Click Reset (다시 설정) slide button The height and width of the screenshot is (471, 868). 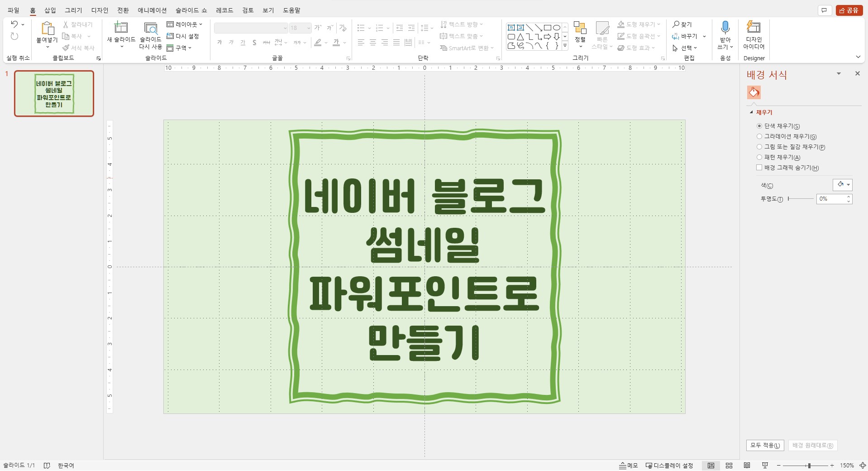click(x=183, y=36)
